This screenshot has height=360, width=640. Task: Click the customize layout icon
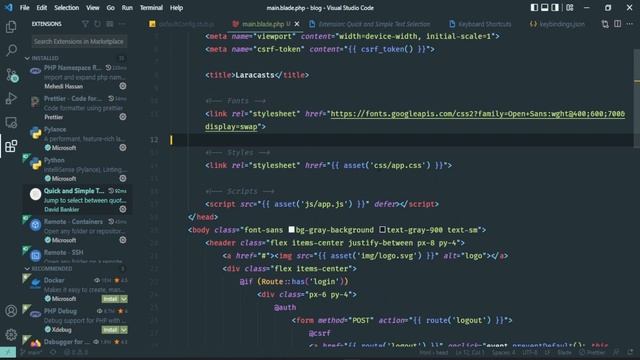pyautogui.click(x=570, y=7)
